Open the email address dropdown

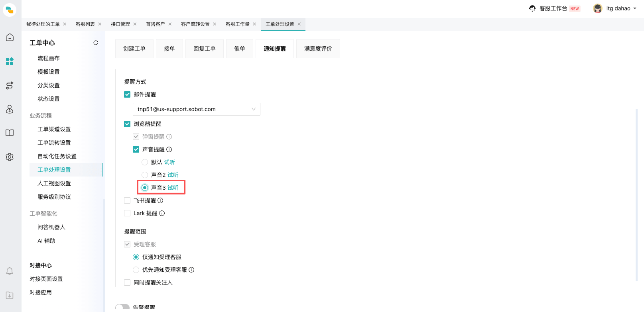[x=196, y=109]
